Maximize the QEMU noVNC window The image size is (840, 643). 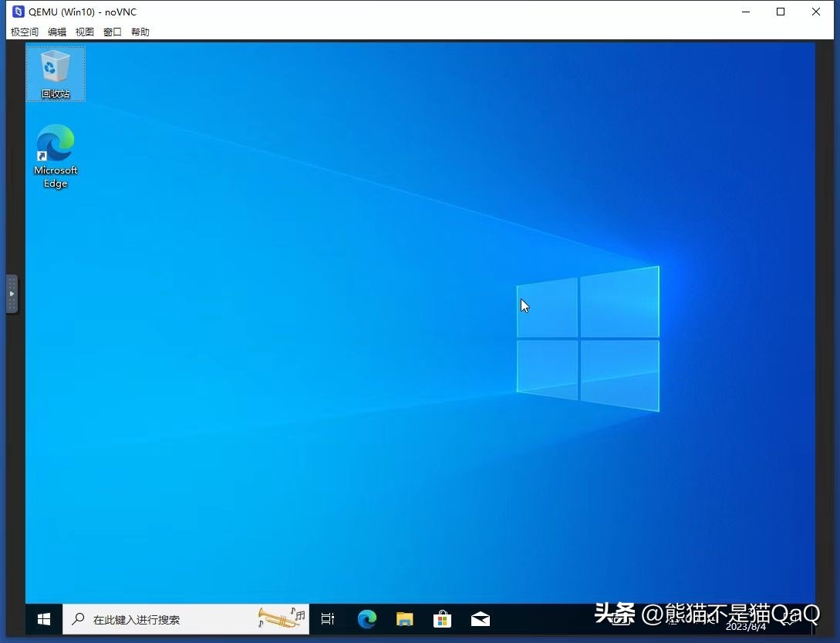point(781,12)
